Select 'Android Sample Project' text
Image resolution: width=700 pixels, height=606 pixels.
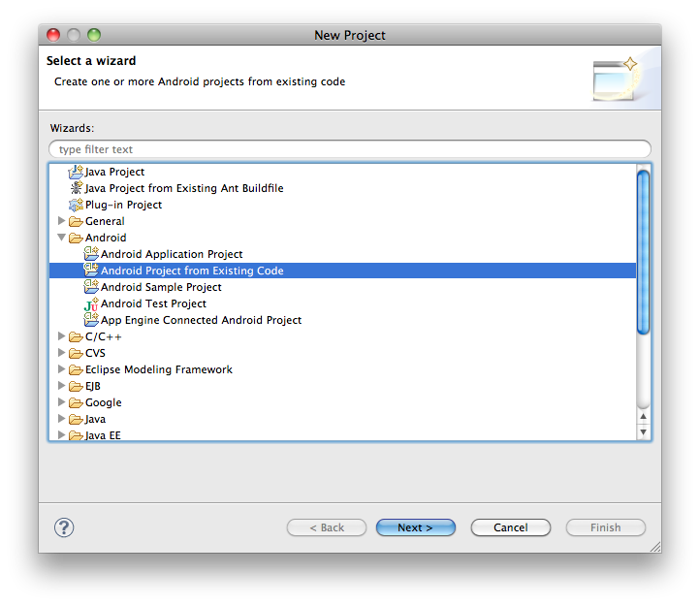pyautogui.click(x=161, y=287)
